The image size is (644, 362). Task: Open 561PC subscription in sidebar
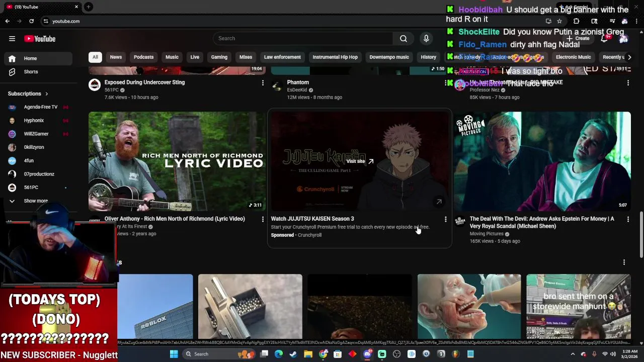pos(38,188)
